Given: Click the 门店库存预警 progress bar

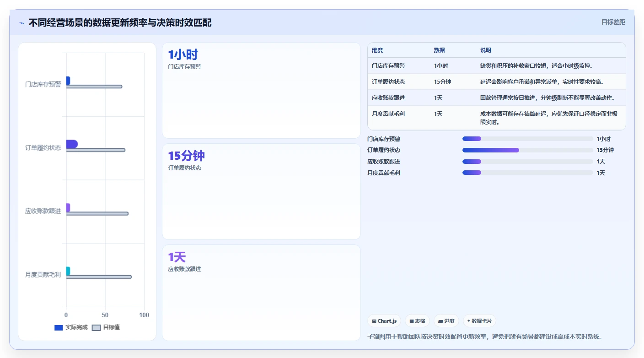Looking at the screenshot, I should 527,139.
